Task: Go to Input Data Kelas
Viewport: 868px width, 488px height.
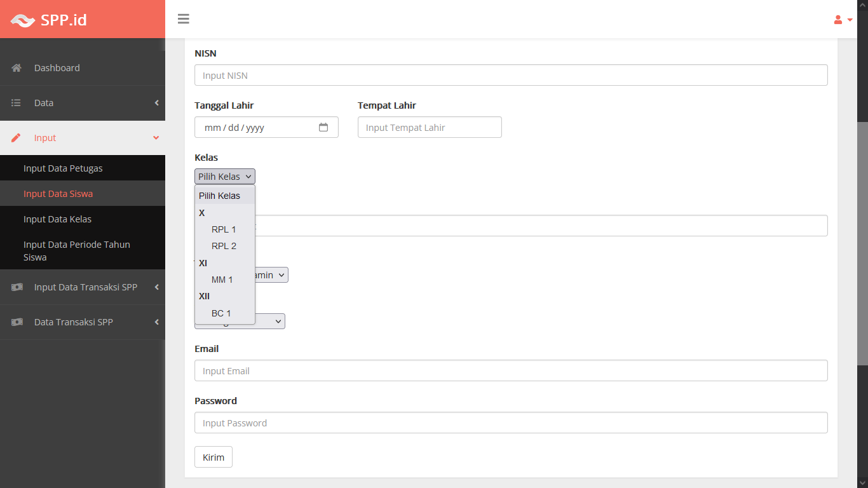Action: [57, 219]
